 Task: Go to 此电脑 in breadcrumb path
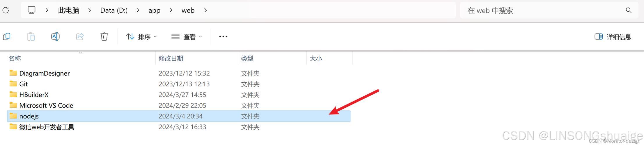coord(69,11)
